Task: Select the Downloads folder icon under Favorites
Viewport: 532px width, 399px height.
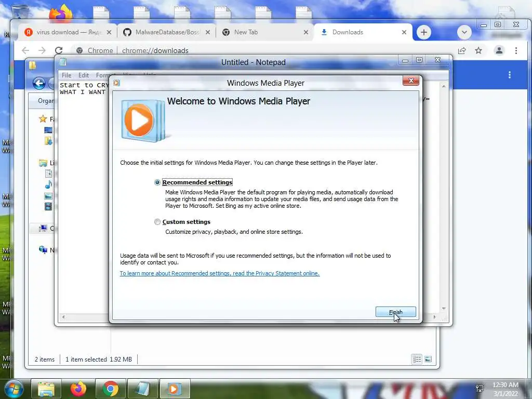Action: [x=48, y=141]
